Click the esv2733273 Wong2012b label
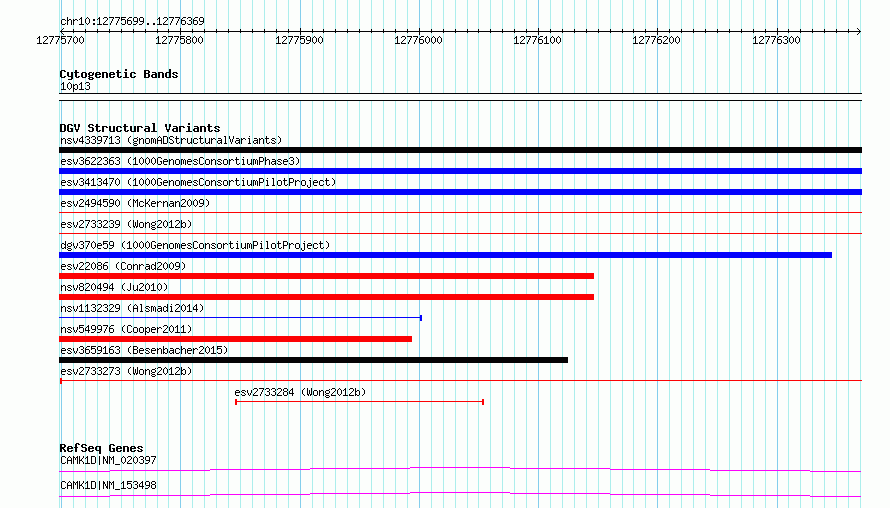The height and width of the screenshot is (508, 890). click(x=126, y=371)
